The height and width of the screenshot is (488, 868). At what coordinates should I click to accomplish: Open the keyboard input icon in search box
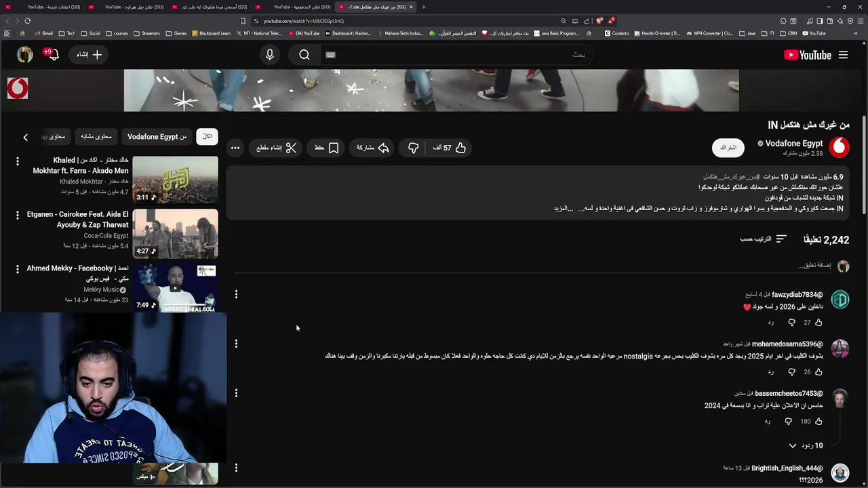coord(330,55)
